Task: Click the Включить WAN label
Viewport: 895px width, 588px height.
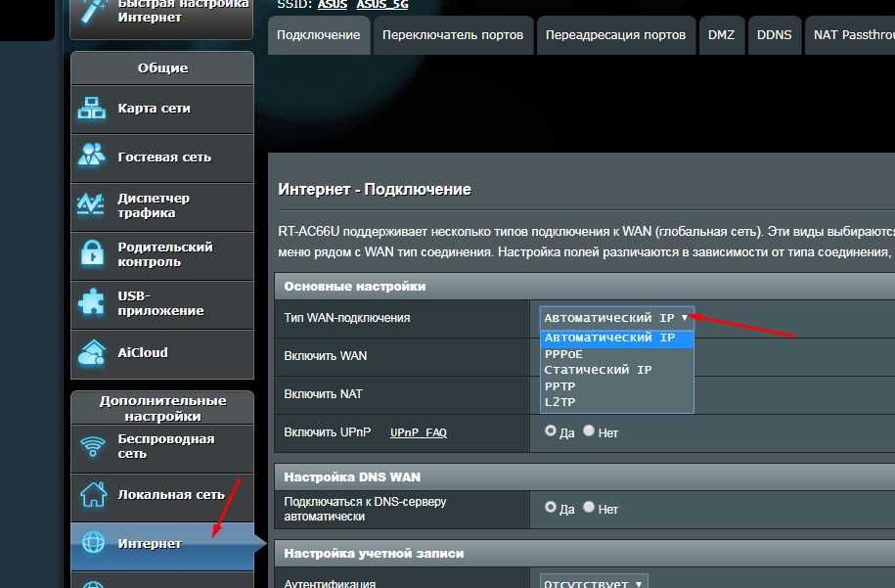Action: [x=326, y=356]
